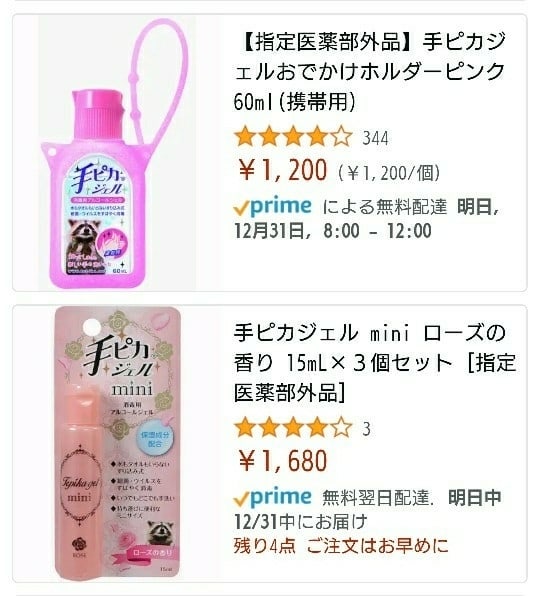Click the 12月31日 8:00 - 12:00 delivery text
The image size is (540, 596).
point(333,231)
